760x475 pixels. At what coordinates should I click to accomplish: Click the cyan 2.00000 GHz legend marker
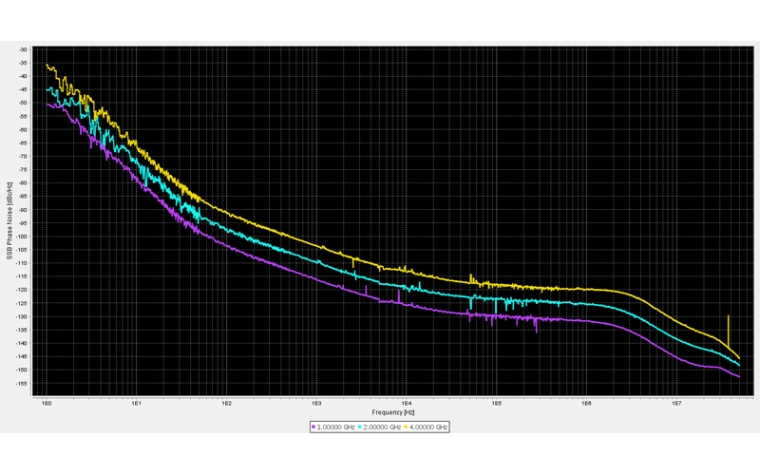click(361, 427)
